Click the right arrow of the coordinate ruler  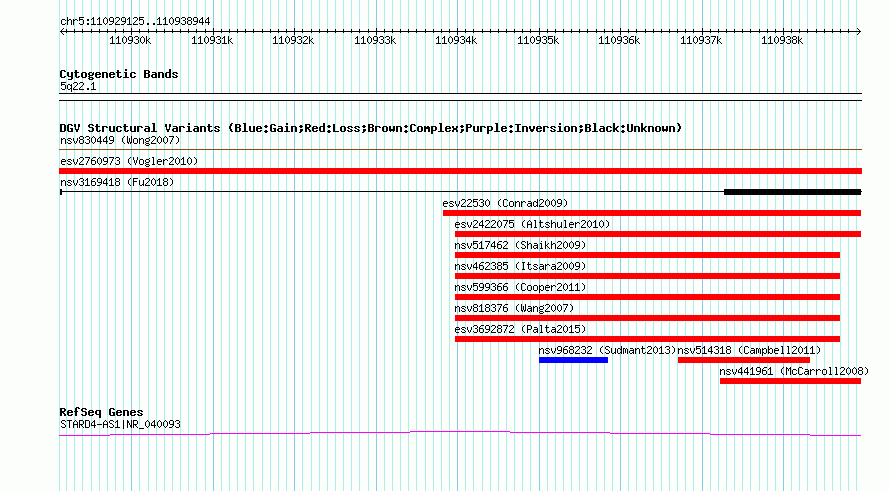858,32
